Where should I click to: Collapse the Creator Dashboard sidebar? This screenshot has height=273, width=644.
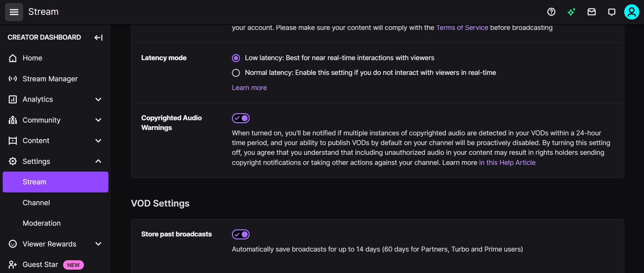pyautogui.click(x=98, y=38)
